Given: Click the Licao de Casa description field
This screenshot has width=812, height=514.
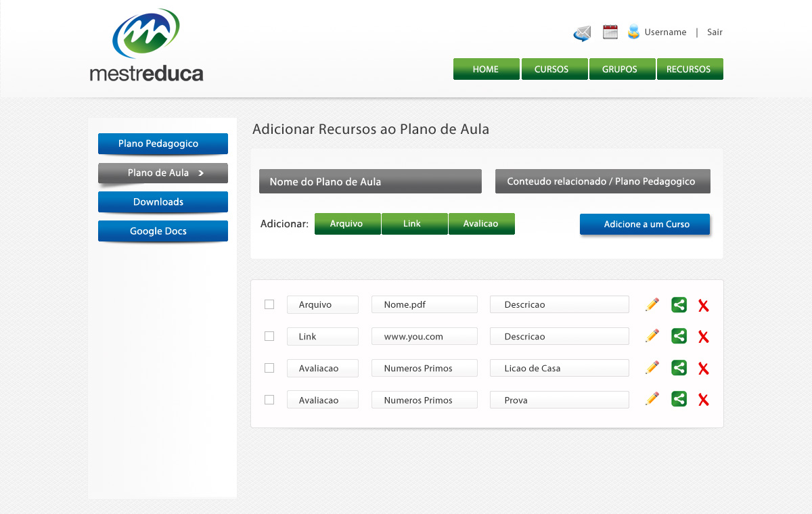Looking at the screenshot, I should pyautogui.click(x=560, y=368).
